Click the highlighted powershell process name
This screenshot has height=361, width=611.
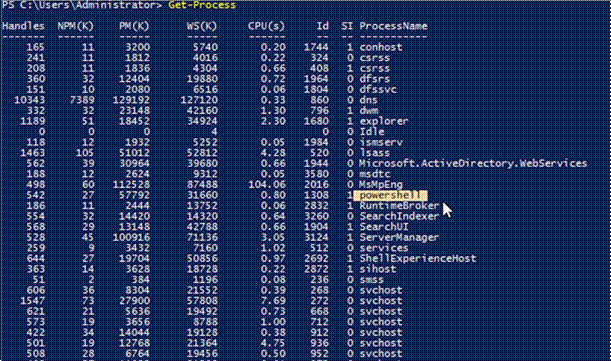pyautogui.click(x=390, y=195)
